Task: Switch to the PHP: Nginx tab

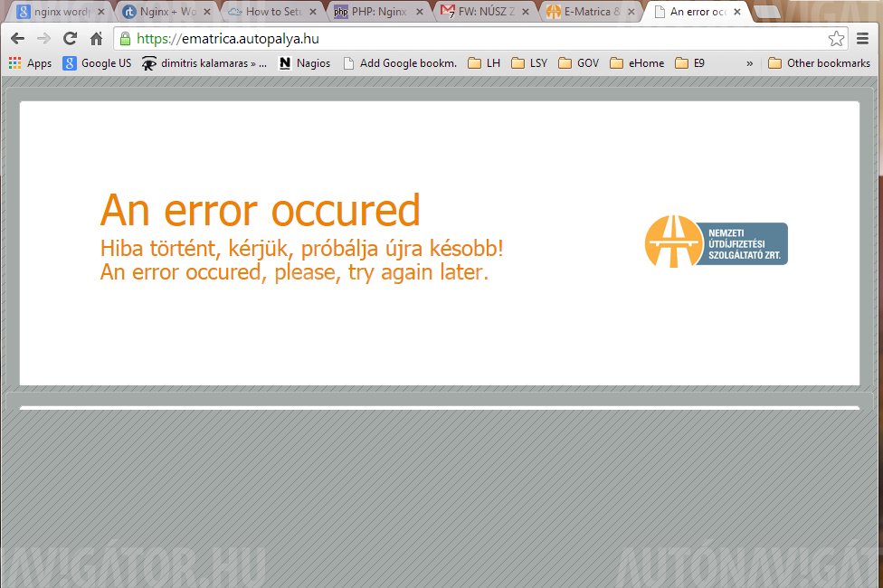Action: click(375, 12)
